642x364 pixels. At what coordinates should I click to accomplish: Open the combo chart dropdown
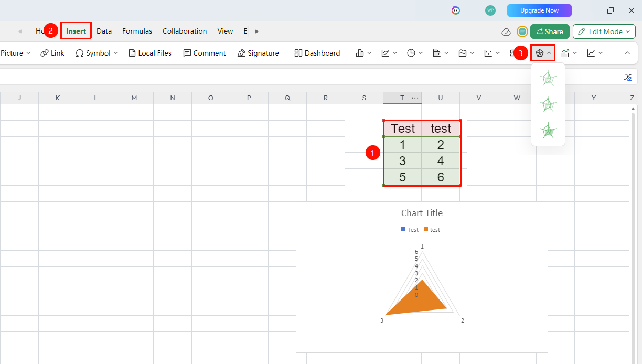pyautogui.click(x=569, y=53)
